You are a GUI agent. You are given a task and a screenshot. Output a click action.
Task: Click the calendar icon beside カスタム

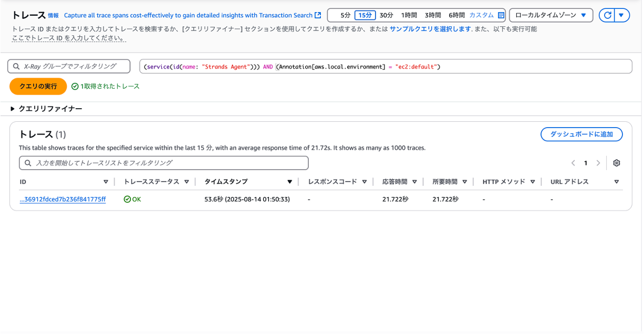(x=501, y=15)
